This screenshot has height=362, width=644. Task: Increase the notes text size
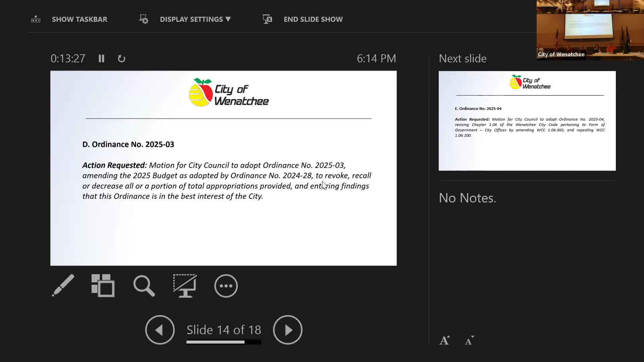click(444, 340)
